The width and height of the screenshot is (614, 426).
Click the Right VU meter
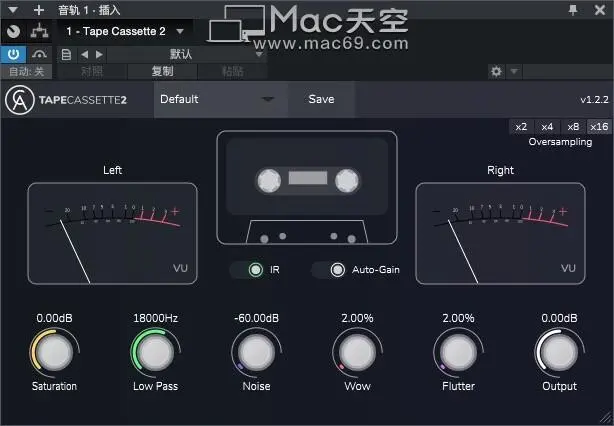coord(500,233)
